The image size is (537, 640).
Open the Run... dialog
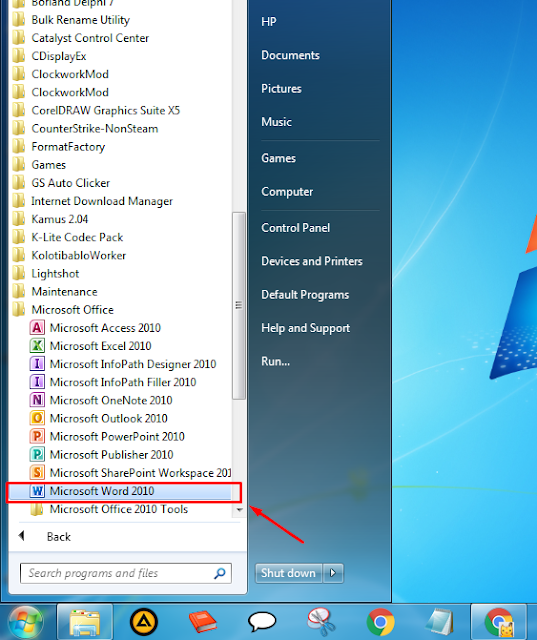point(275,361)
